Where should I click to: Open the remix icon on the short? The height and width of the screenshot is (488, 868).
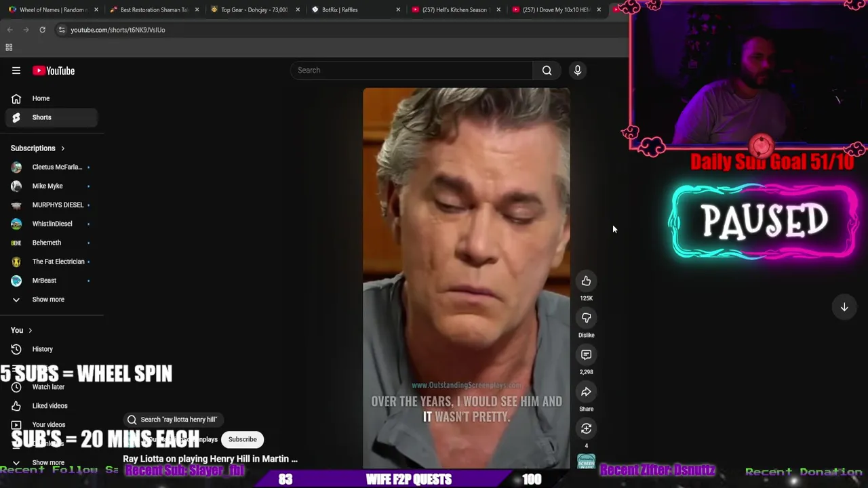coord(586,428)
